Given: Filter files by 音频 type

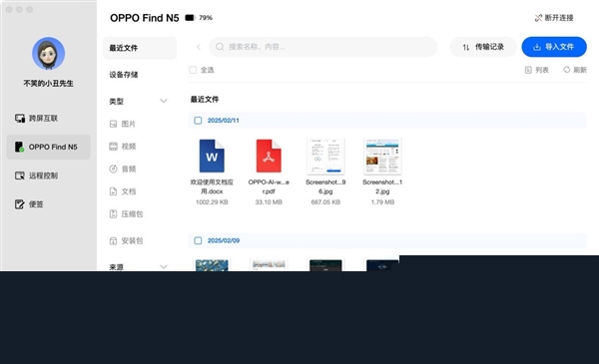Looking at the screenshot, I should [x=123, y=169].
